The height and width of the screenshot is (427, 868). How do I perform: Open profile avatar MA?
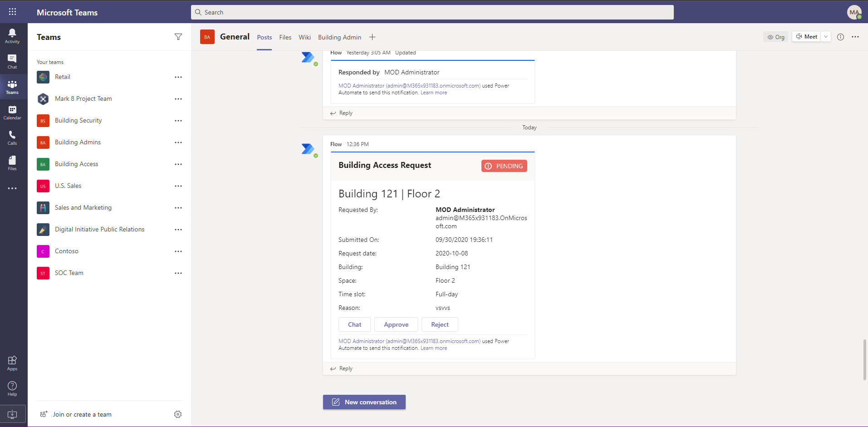coord(854,12)
